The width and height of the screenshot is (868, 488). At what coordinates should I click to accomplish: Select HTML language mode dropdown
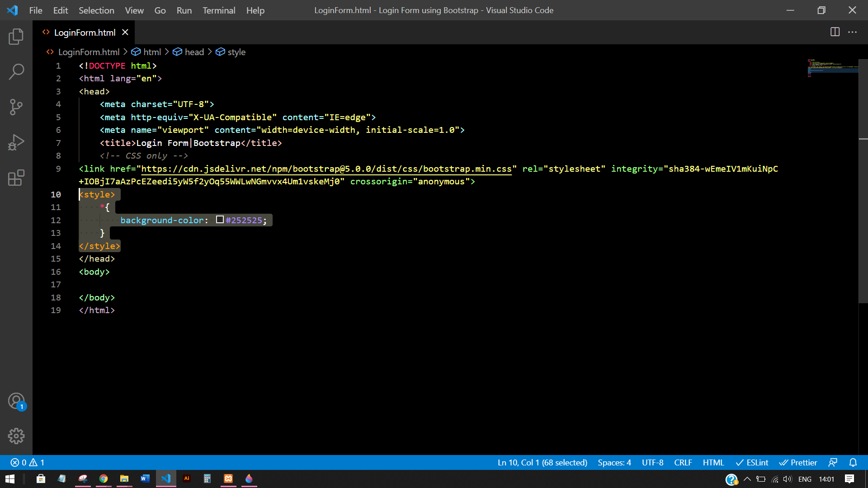click(713, 462)
